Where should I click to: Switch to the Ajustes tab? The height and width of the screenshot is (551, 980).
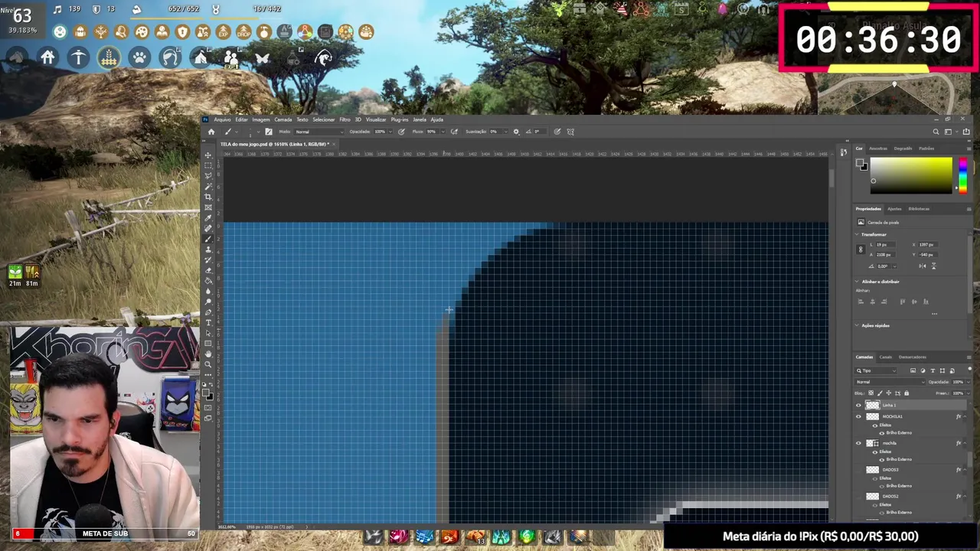894,209
